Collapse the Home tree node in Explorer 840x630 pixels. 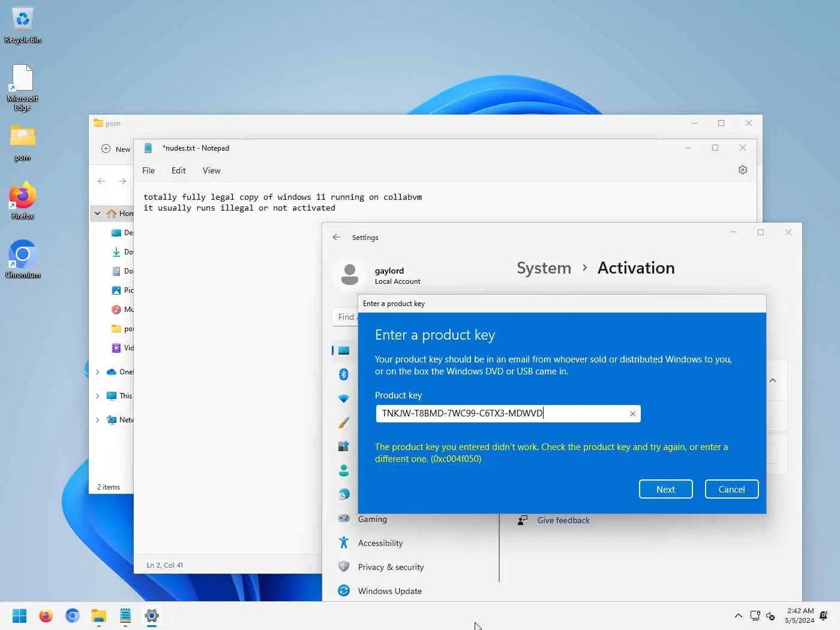(x=97, y=213)
